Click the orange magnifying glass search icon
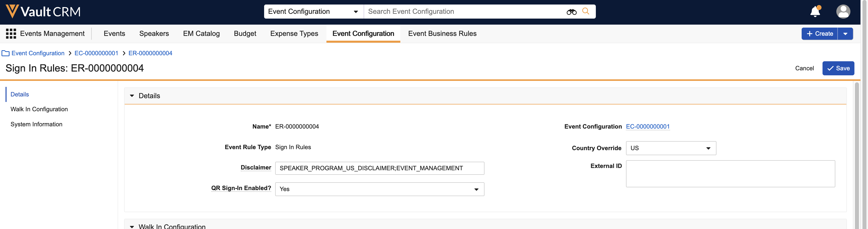 point(586,11)
